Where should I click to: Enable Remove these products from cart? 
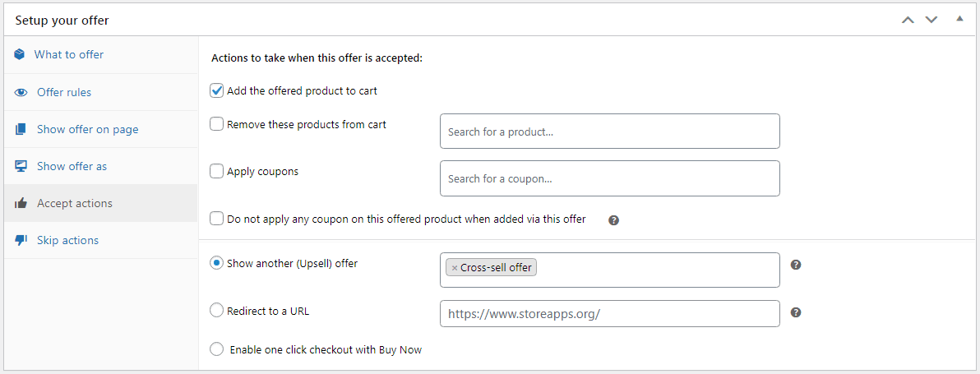(x=217, y=124)
